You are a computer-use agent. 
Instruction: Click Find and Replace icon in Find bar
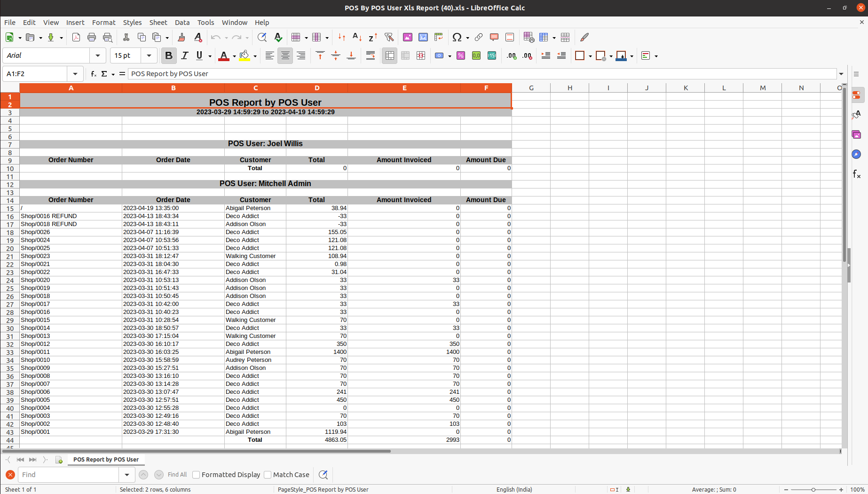pyautogui.click(x=323, y=475)
